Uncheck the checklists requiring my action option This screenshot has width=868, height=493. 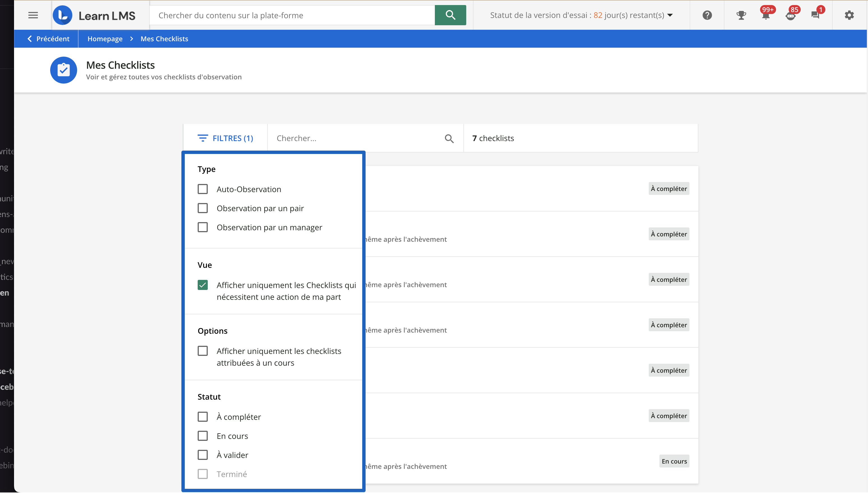(203, 285)
